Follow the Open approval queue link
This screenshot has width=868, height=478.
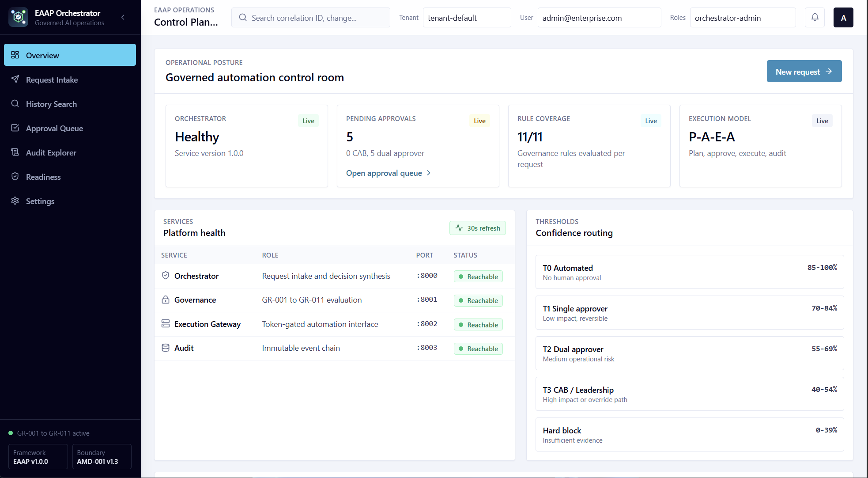[x=389, y=173]
